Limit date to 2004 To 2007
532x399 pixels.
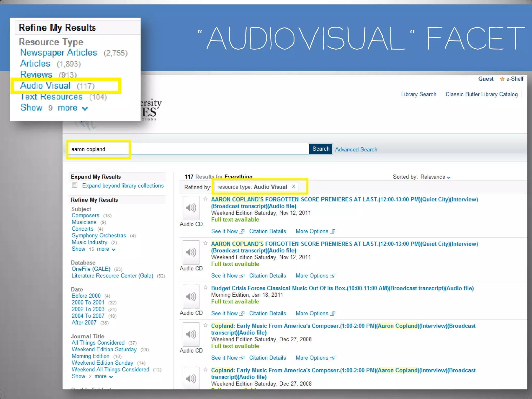[88, 316]
